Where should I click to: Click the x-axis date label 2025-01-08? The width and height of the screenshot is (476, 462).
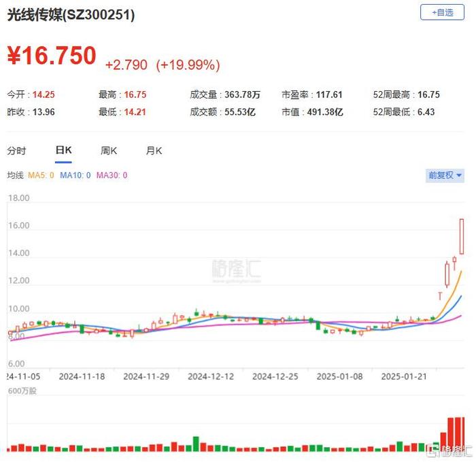click(x=340, y=377)
